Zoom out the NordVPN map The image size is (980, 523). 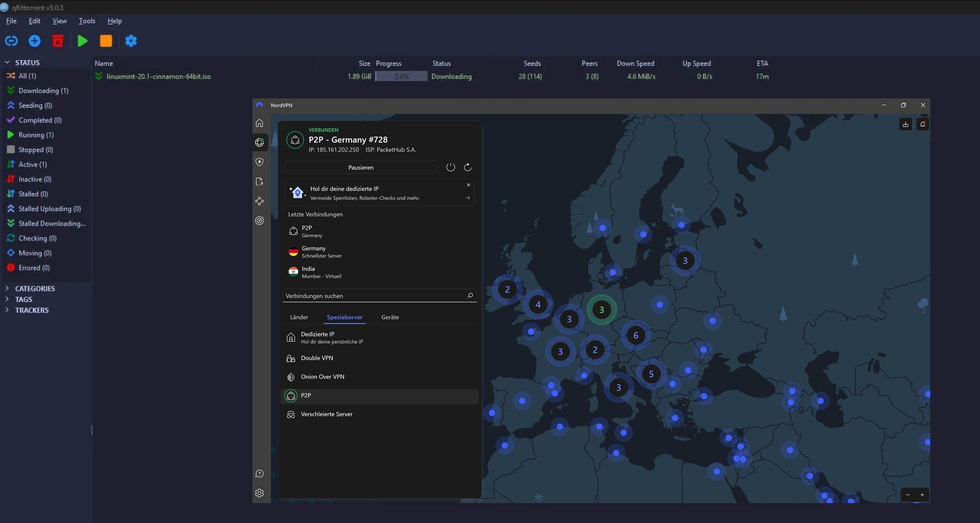pos(908,495)
